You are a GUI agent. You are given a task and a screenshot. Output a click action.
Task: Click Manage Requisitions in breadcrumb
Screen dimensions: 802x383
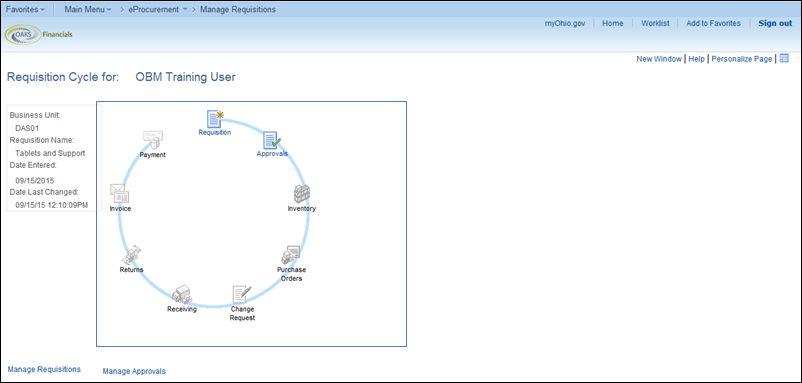pos(238,9)
